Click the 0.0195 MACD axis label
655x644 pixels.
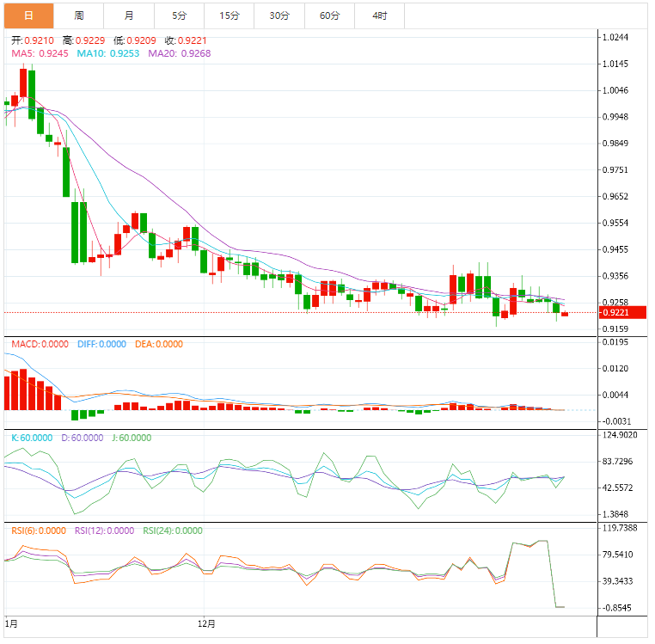coord(615,342)
